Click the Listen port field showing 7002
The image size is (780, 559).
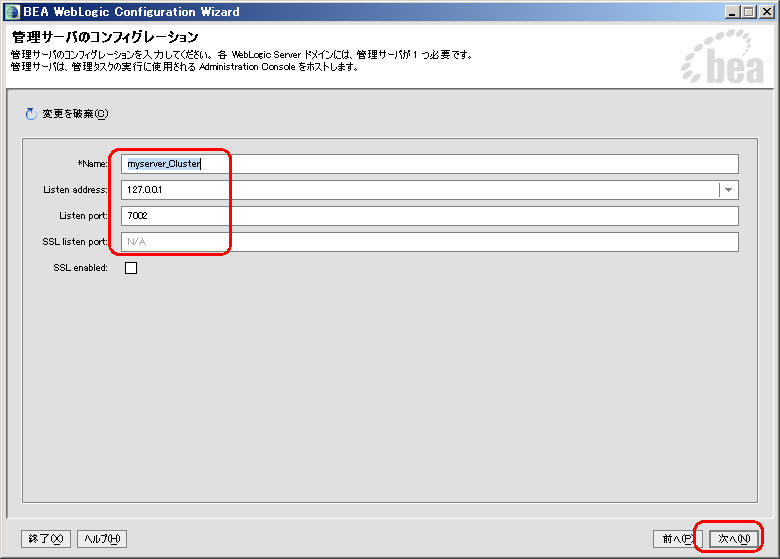[430, 216]
